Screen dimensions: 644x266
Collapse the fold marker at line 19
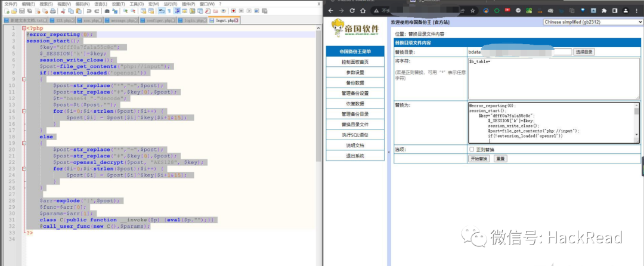tap(24, 143)
